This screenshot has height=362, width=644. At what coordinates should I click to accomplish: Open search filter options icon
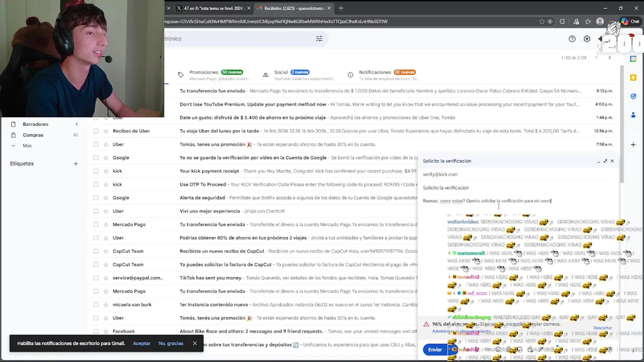point(319,39)
